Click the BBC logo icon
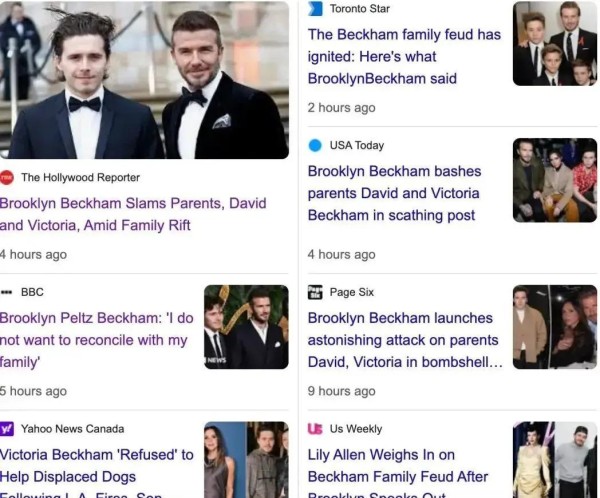Image resolution: width=600 pixels, height=498 pixels. click(x=7, y=292)
